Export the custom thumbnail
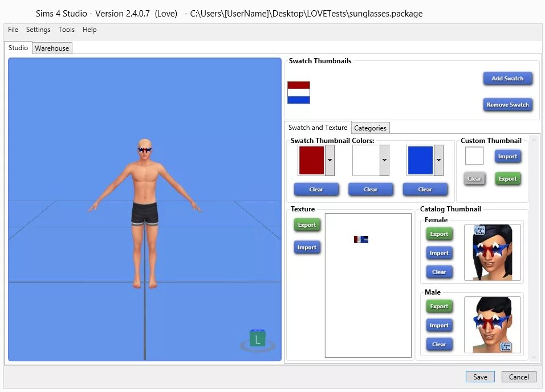The height and width of the screenshot is (392, 545). point(507,179)
